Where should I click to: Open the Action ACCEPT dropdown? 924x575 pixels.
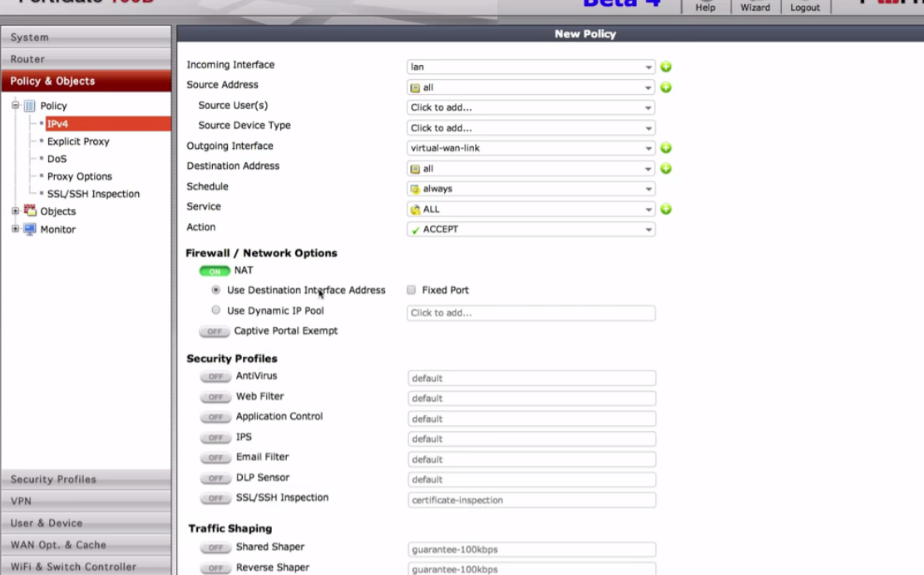click(x=531, y=230)
